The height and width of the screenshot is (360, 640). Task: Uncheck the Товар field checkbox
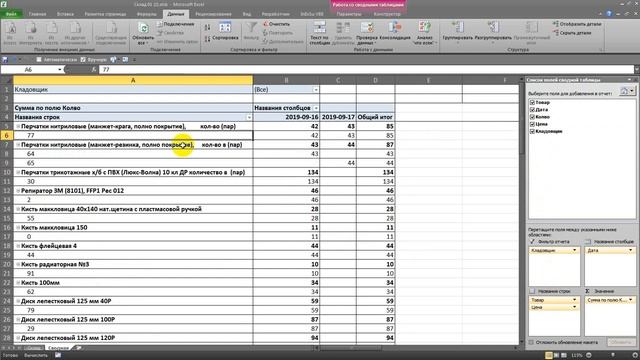tap(532, 102)
